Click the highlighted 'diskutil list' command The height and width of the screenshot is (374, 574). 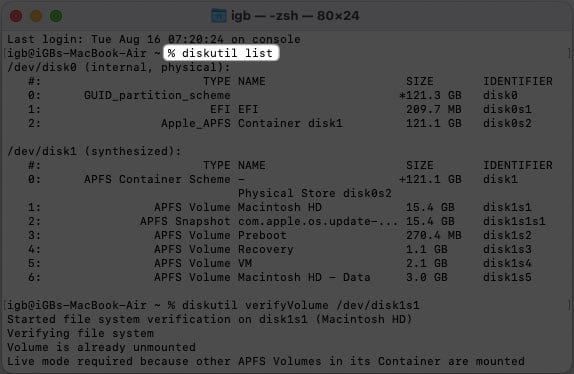[x=227, y=53]
